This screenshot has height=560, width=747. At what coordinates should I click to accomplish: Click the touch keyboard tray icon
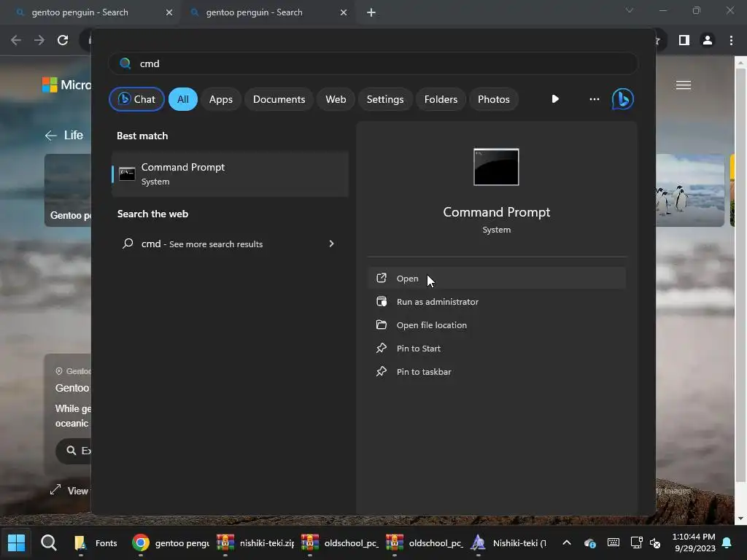(x=614, y=542)
